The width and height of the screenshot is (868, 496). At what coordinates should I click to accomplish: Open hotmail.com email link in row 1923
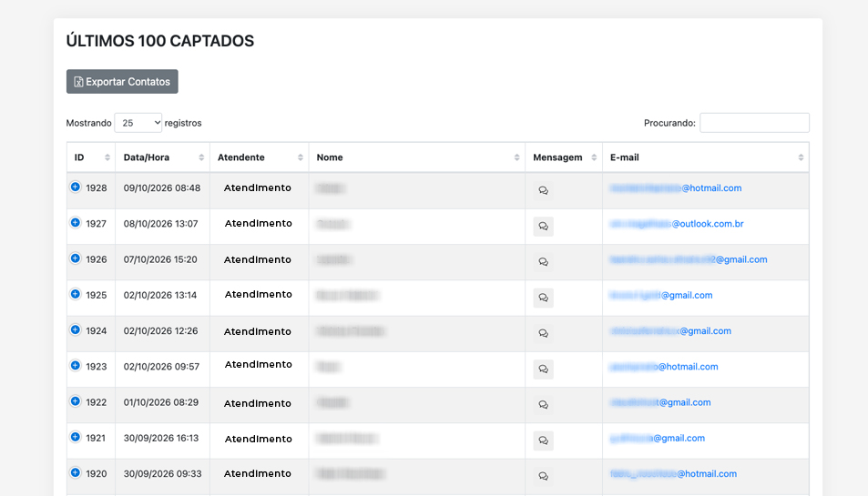(664, 367)
